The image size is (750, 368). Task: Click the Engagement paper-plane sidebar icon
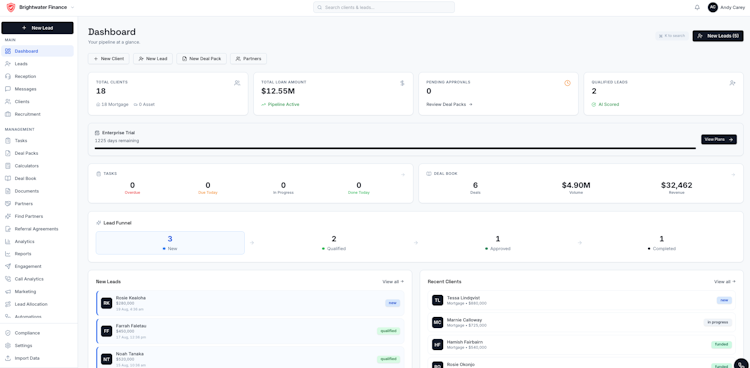point(8,266)
